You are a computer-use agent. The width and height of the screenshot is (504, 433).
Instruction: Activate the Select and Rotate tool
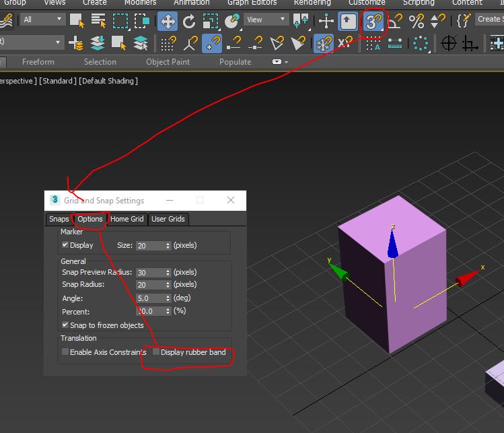click(189, 22)
